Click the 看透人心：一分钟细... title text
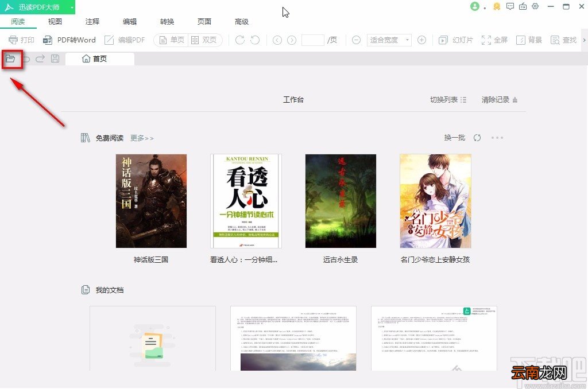The image size is (588, 389). [243, 259]
